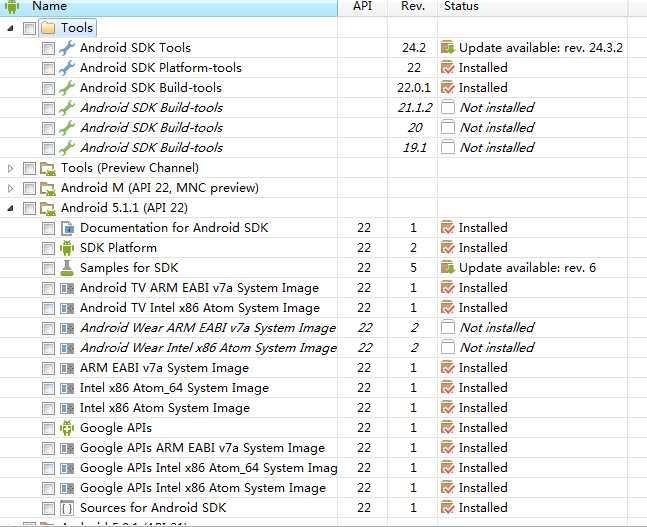
Task: Click the update-available icon beside rev. 24.3.2
Action: coord(448,48)
